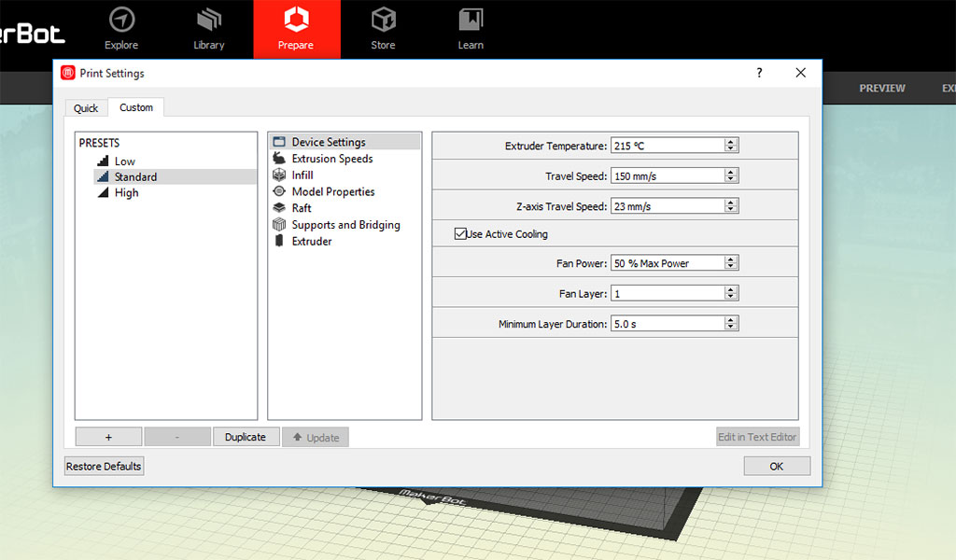956x560 pixels.
Task: Click the Print Settings MakerBot logo icon
Action: (68, 73)
